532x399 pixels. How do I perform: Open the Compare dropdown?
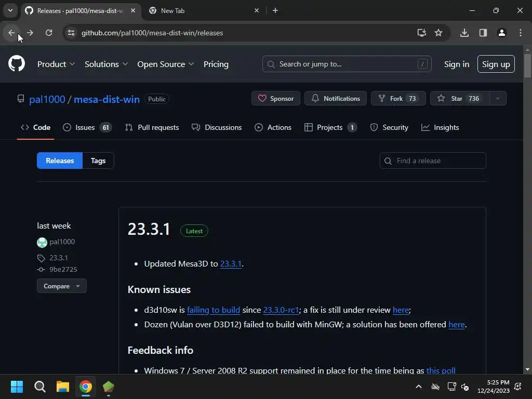coord(62,286)
